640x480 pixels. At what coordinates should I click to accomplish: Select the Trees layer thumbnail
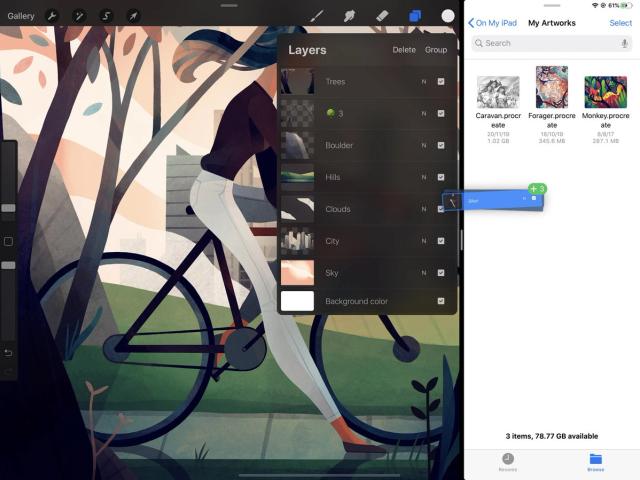pos(298,82)
